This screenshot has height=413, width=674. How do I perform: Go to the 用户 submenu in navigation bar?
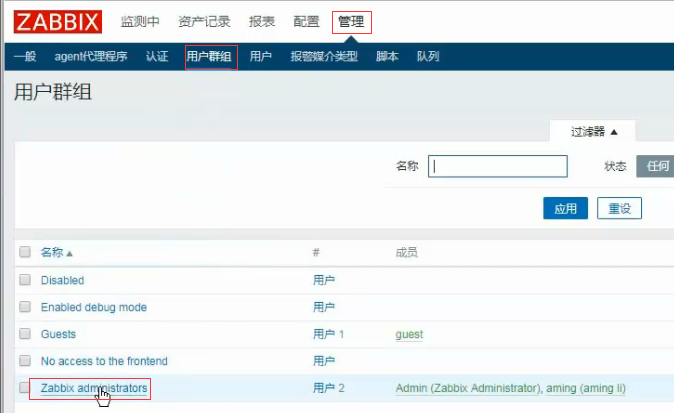point(260,56)
